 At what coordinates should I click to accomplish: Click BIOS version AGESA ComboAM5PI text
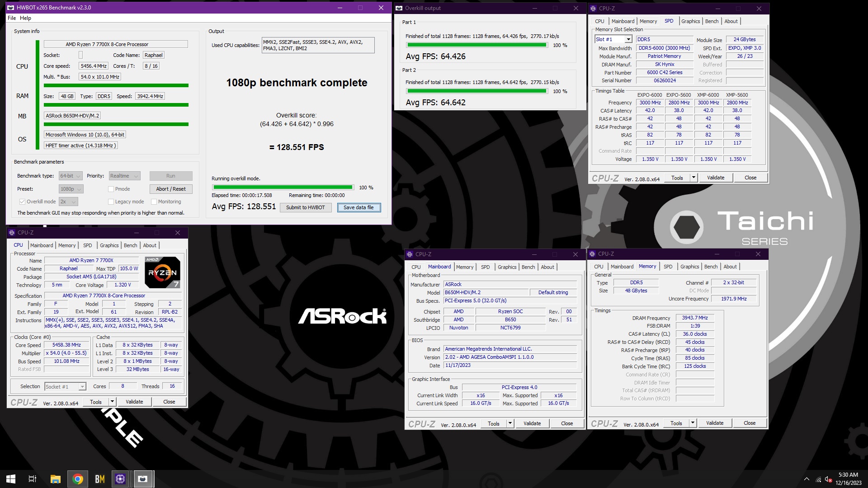click(510, 357)
